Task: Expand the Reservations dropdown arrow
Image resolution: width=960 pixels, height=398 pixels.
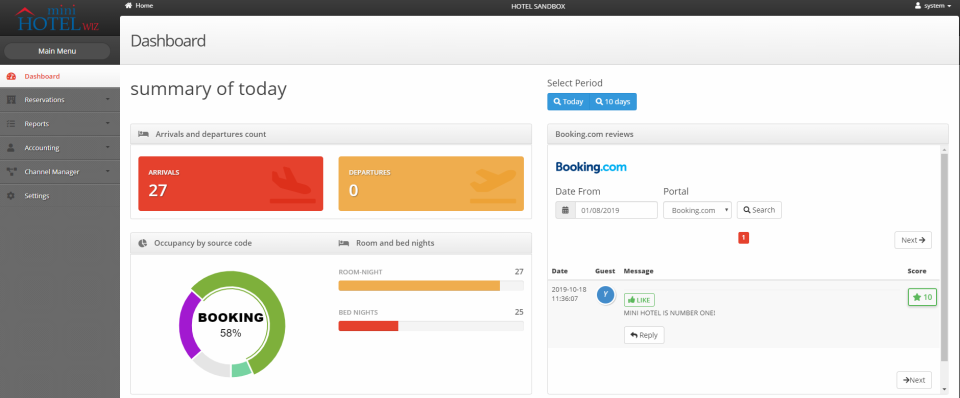Action: 108,99
